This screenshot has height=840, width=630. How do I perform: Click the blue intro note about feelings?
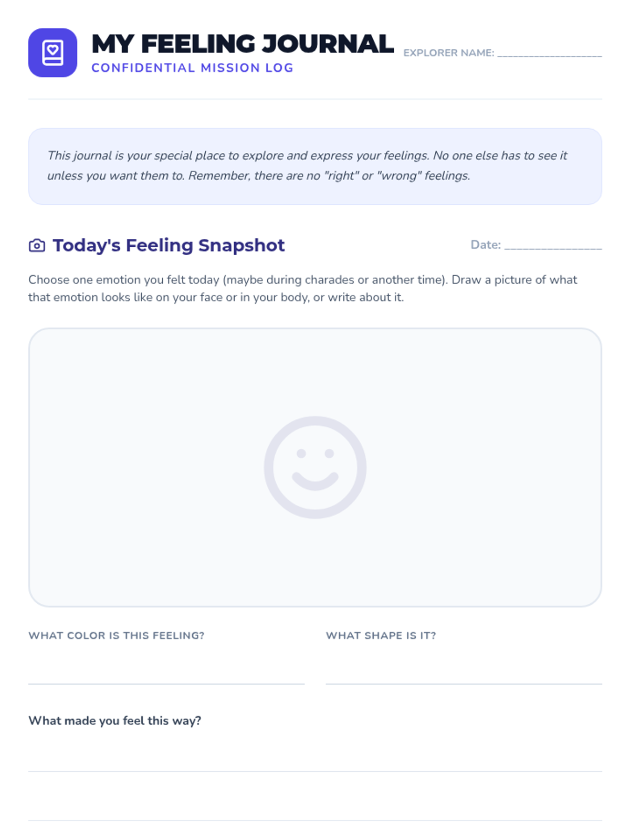(315, 166)
